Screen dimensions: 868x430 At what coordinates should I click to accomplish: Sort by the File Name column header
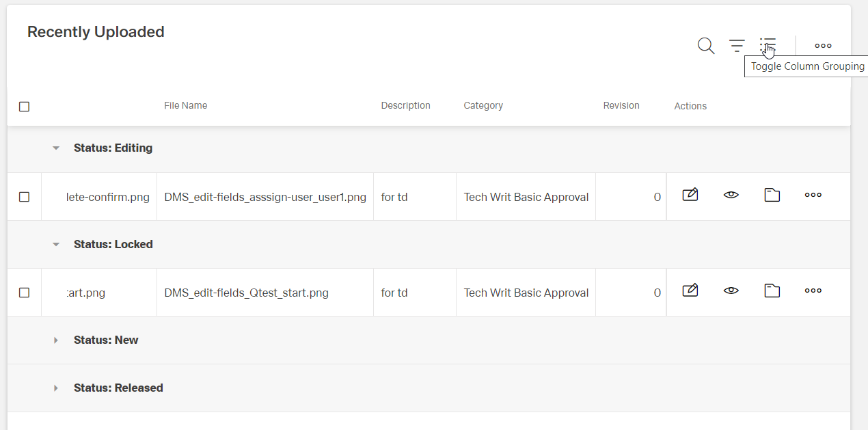[185, 106]
